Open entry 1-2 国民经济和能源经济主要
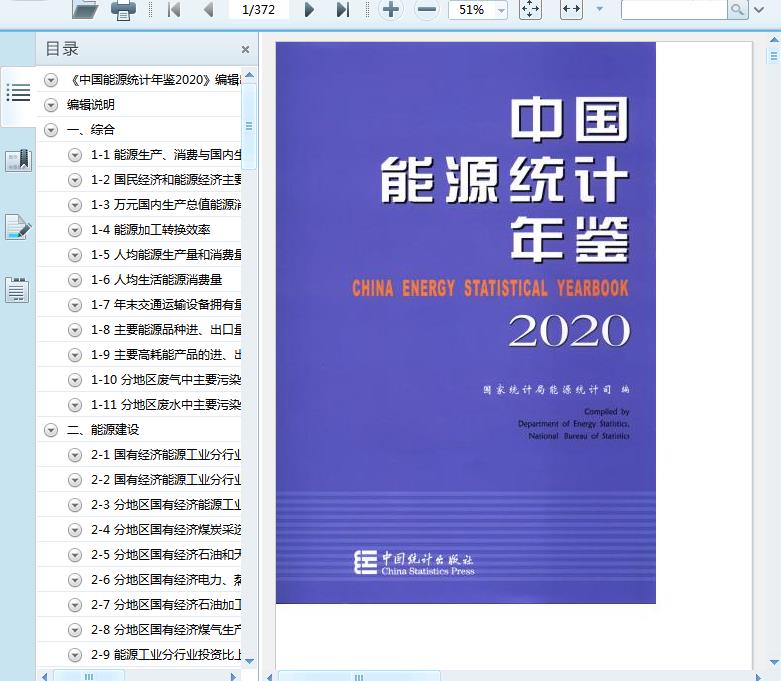 (166, 180)
